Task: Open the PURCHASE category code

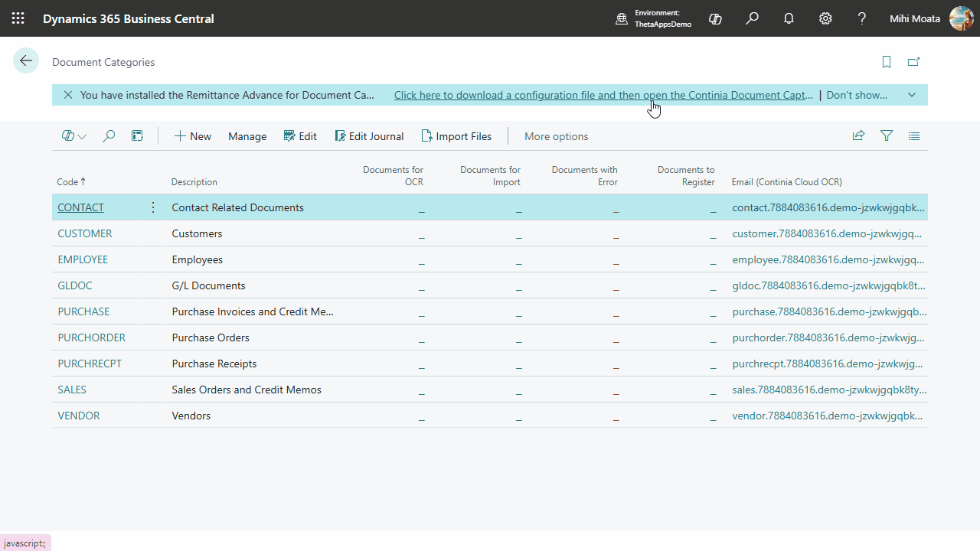Action: tap(83, 311)
